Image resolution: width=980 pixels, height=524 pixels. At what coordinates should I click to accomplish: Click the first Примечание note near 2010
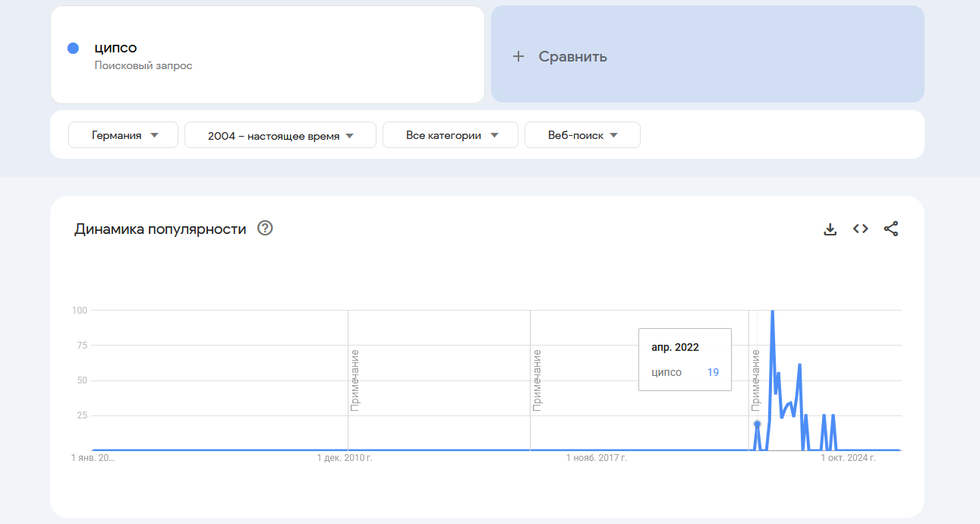[355, 380]
